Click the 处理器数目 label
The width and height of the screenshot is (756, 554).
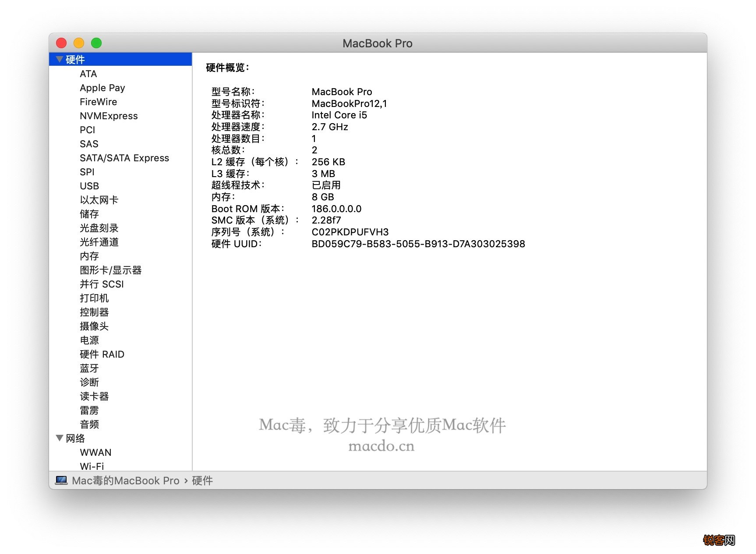coord(238,138)
